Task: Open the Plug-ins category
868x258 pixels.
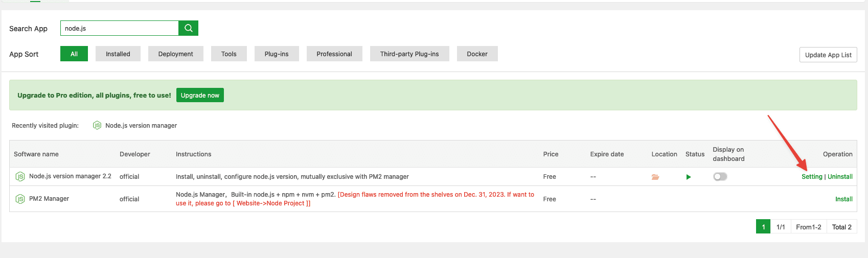Action: 277,54
